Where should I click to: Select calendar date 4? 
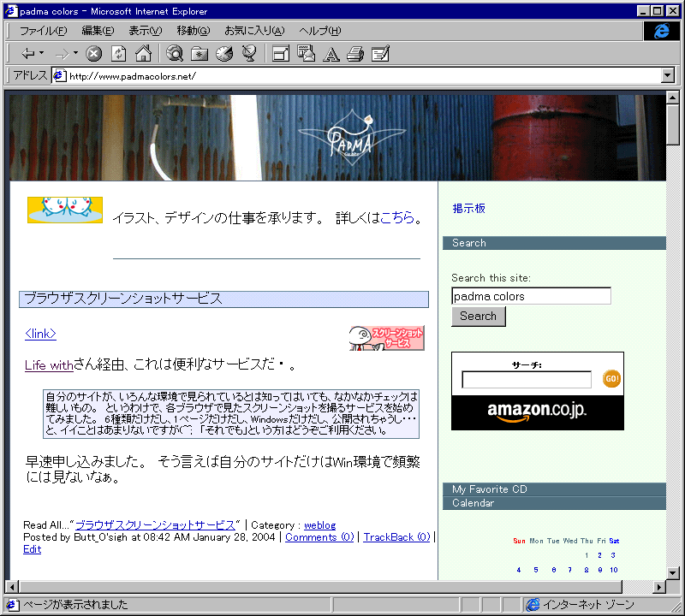pyautogui.click(x=519, y=570)
